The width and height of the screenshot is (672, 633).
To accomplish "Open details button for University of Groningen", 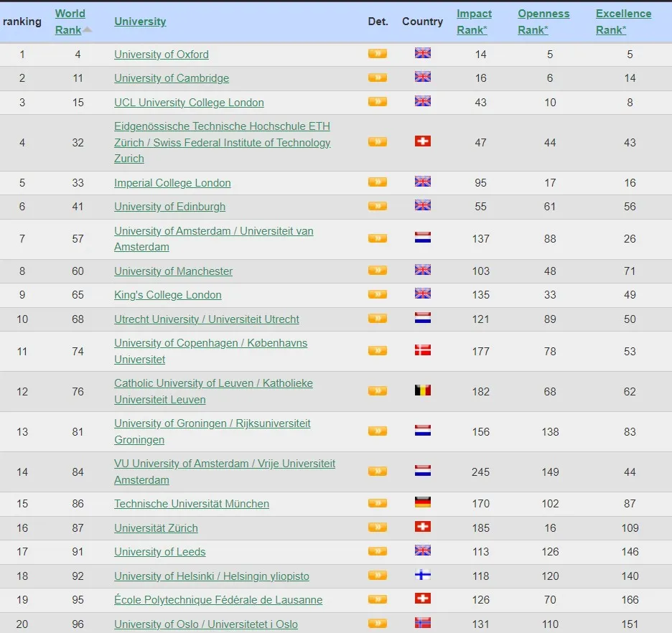I will 378,431.
